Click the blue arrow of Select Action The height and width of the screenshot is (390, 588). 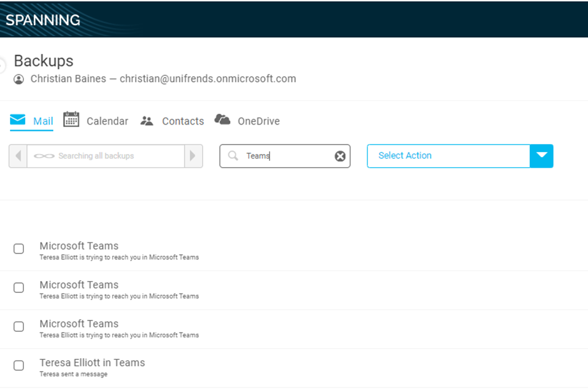(x=542, y=156)
